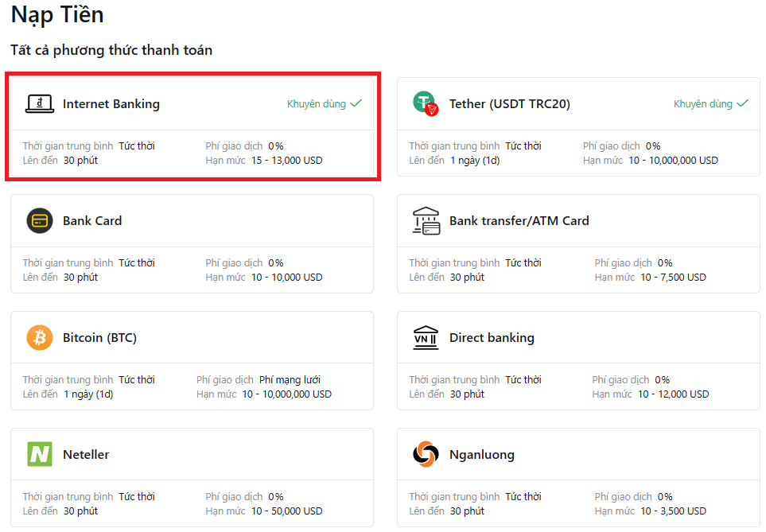The width and height of the screenshot is (766, 532).
Task: Click the Internet Banking laptop icon
Action: pyautogui.click(x=40, y=103)
